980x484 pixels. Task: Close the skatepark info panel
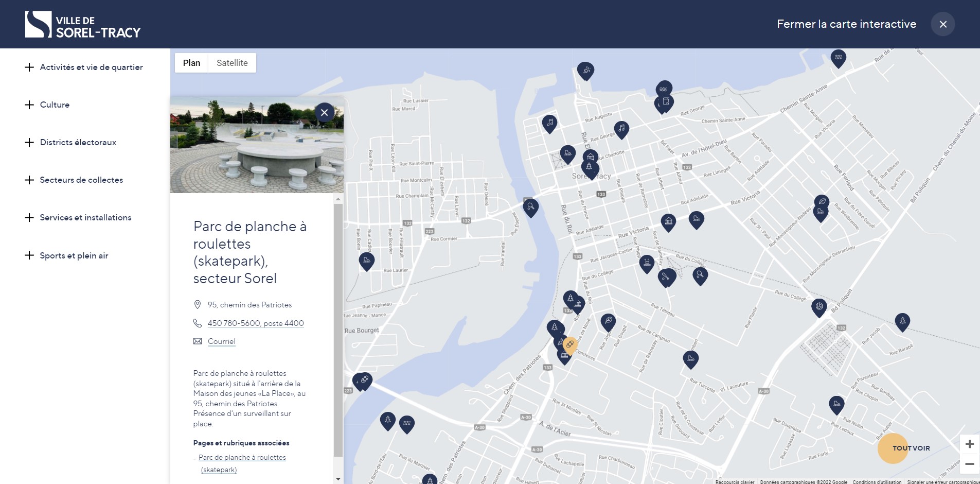pos(325,112)
